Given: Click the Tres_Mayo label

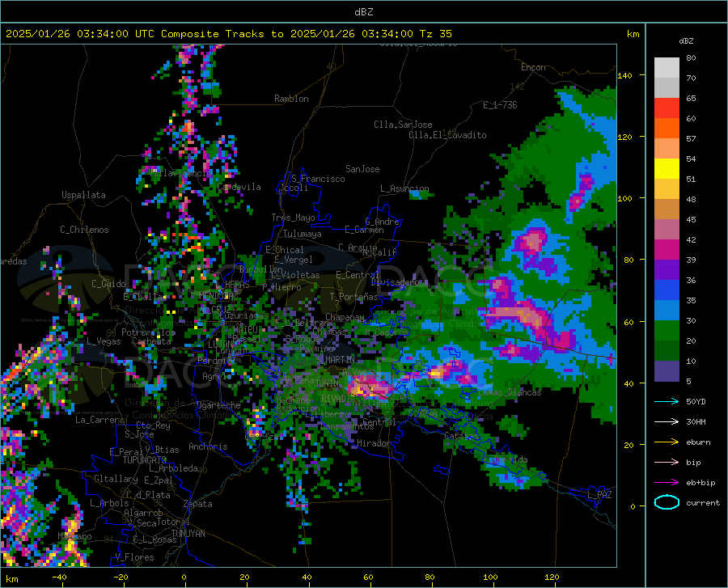Looking at the screenshot, I should (293, 218).
